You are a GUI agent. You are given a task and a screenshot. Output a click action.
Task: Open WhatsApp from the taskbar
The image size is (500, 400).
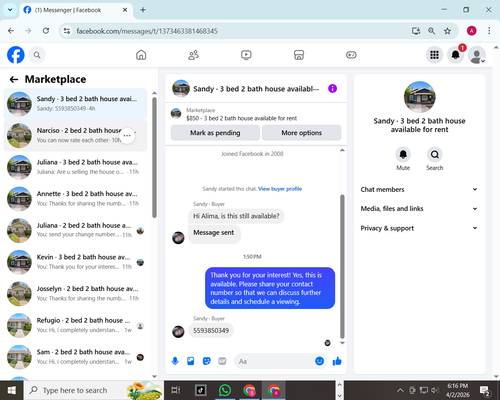225,390
